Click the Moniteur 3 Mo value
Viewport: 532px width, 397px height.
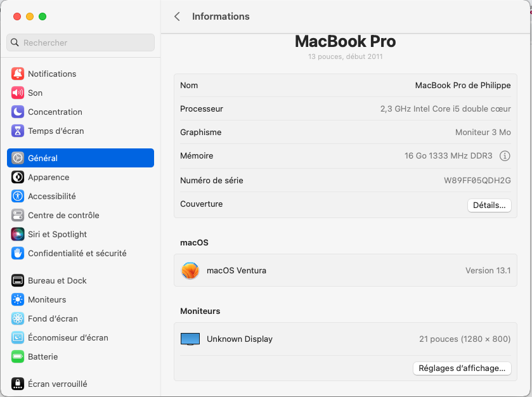click(483, 133)
